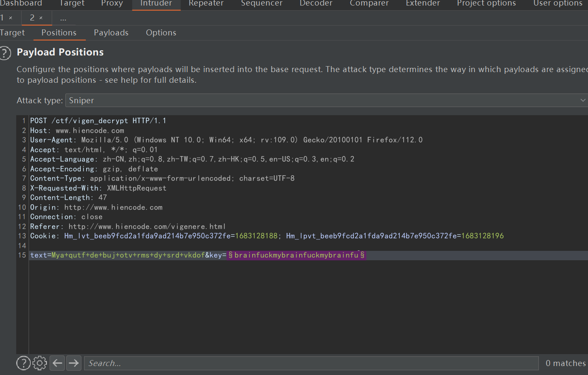Close Intruder attack tab 2
The width and height of the screenshot is (588, 375).
tap(41, 18)
